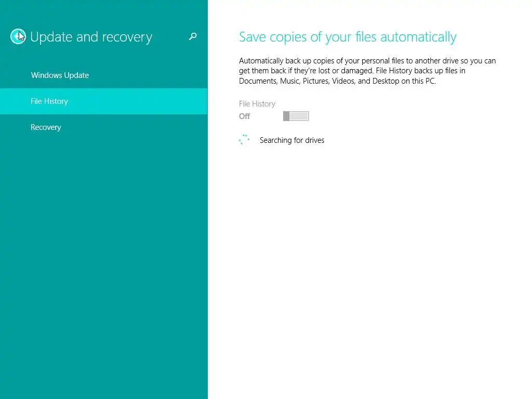The image size is (532, 399).
Task: Open the Recovery section
Action: click(x=103, y=127)
